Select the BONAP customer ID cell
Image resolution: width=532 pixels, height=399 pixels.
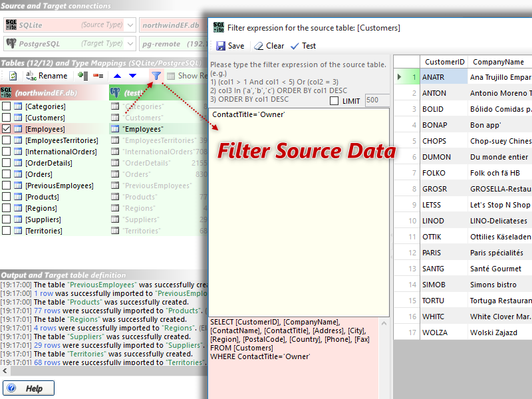444,125
